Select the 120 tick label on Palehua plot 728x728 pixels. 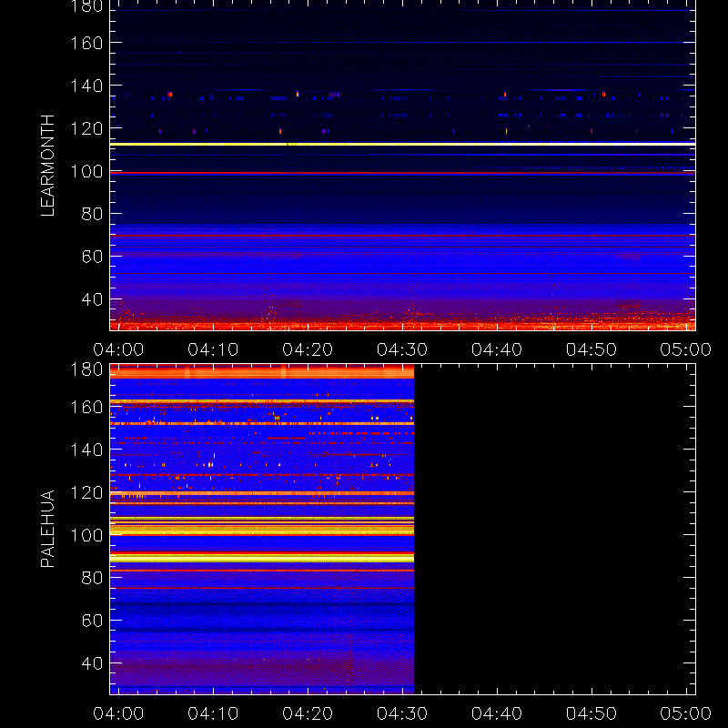[x=86, y=492]
